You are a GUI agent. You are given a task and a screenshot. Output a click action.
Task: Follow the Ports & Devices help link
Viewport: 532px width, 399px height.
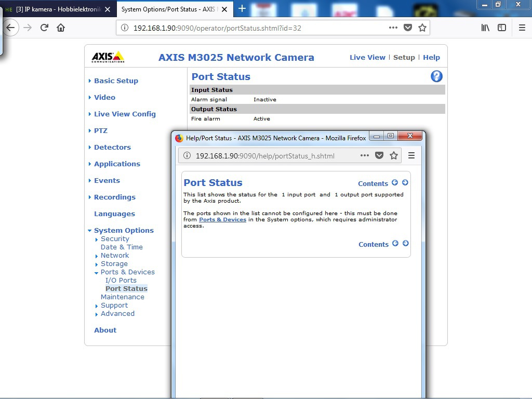click(x=222, y=220)
